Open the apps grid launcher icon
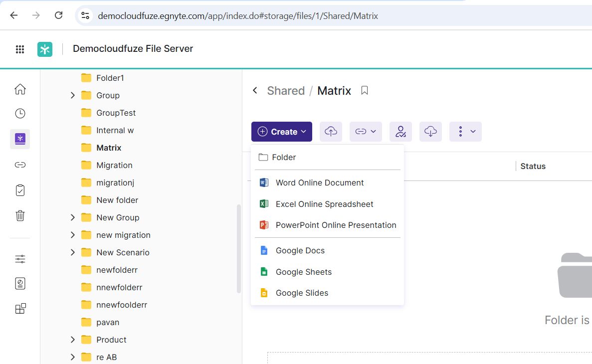The height and width of the screenshot is (364, 592). coord(20,49)
